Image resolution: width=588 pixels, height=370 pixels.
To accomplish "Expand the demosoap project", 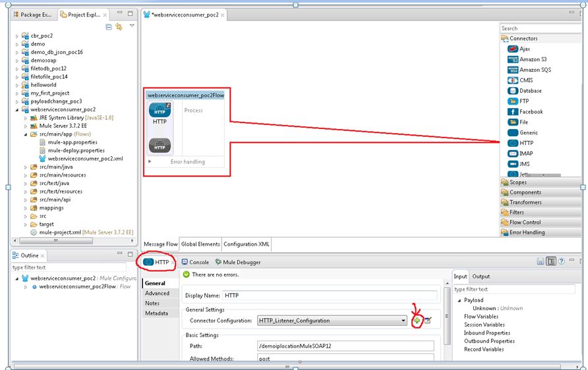I will 17,61.
